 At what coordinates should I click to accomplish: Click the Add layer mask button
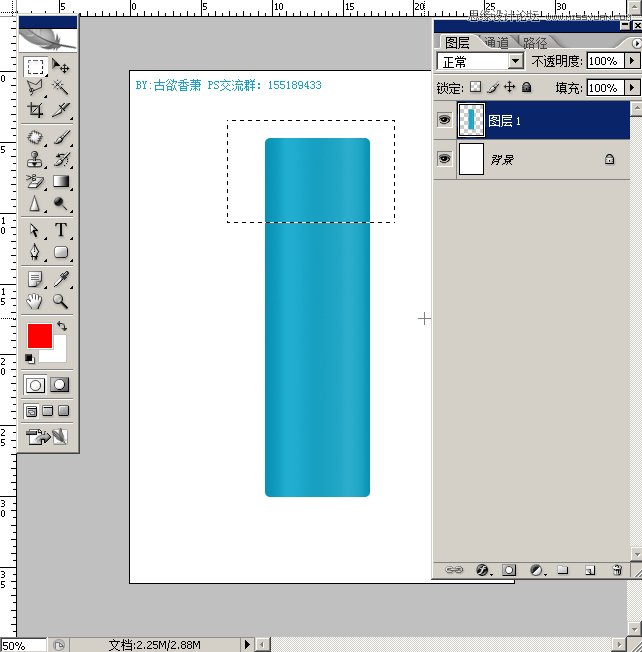(509, 570)
